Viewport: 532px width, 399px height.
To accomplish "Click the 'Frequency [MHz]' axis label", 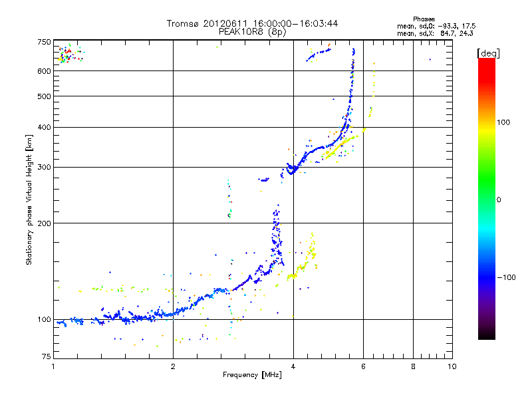I will (252, 375).
